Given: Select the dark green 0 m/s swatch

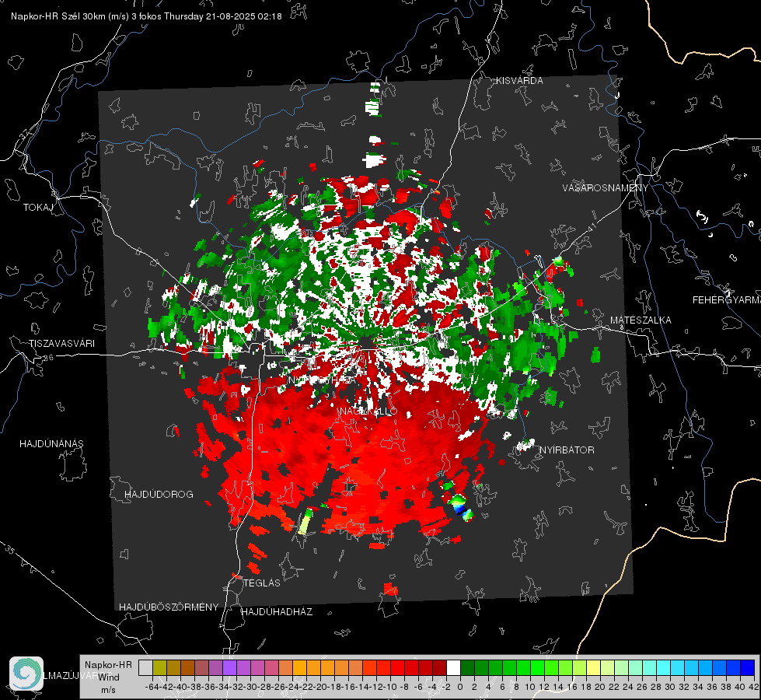Looking at the screenshot, I should 467,668.
